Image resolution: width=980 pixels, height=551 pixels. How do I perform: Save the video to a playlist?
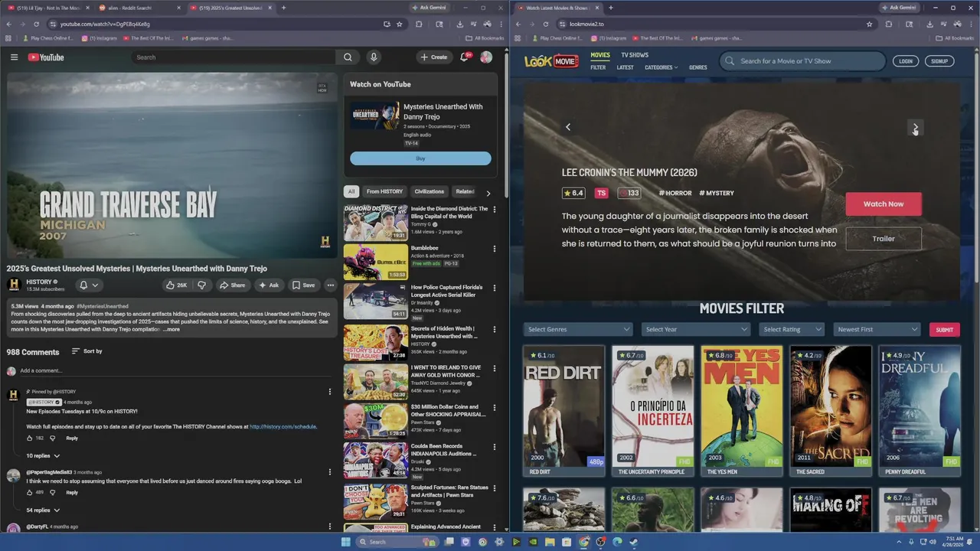(303, 285)
